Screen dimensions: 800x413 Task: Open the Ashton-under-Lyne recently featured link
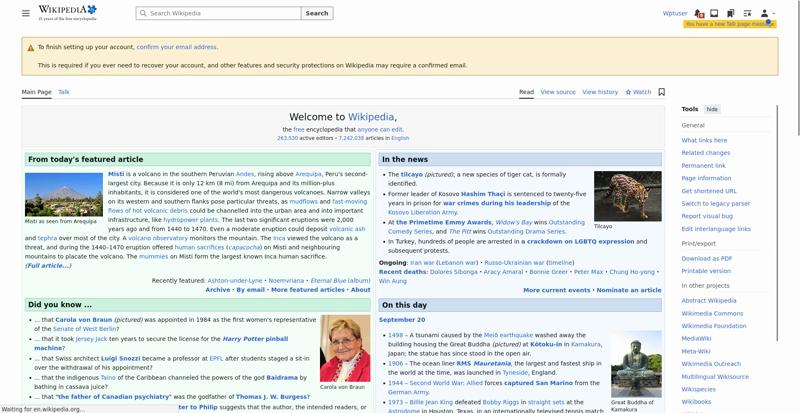(235, 281)
